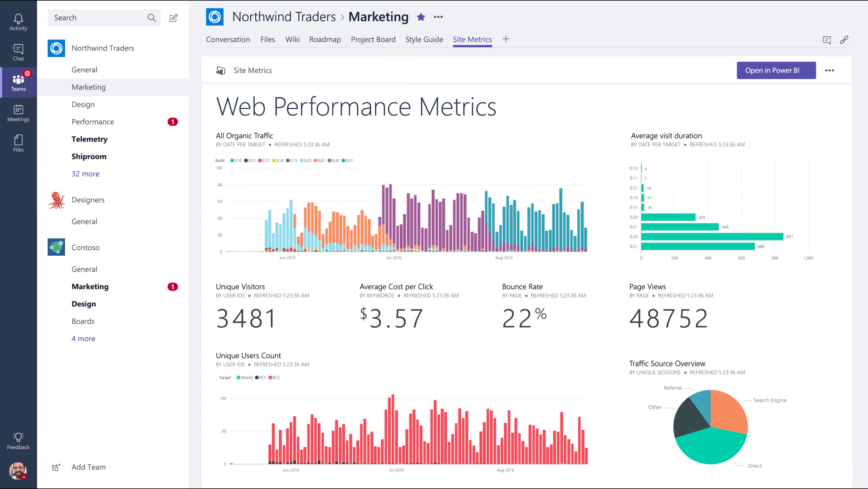Open the Boards channel

(x=83, y=321)
